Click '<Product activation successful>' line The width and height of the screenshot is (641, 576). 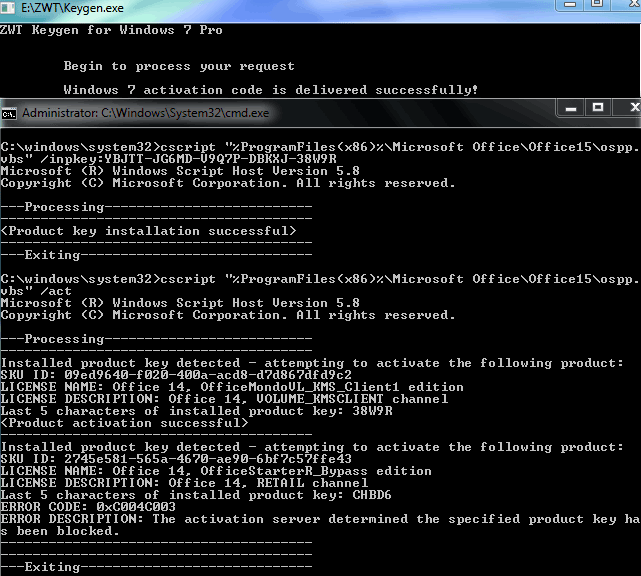tap(124, 423)
